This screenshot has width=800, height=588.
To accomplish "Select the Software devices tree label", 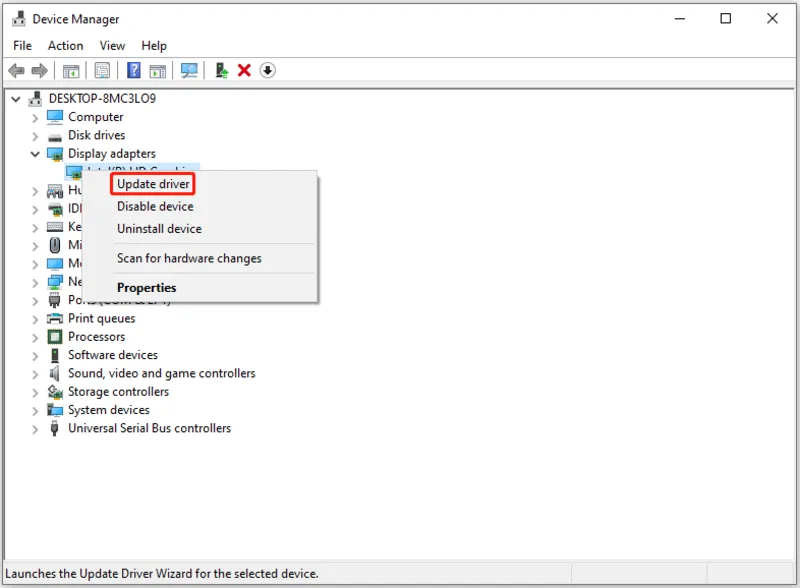I will (113, 355).
